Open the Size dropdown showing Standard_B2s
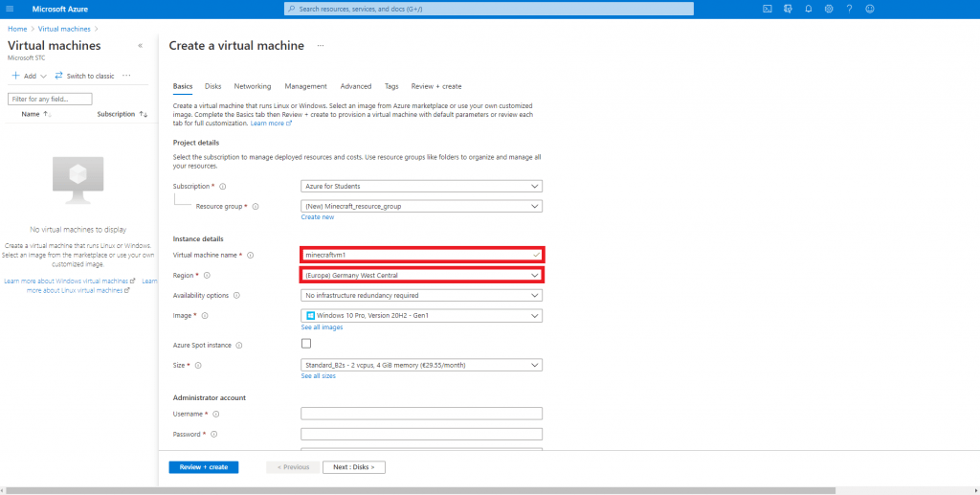 point(421,365)
